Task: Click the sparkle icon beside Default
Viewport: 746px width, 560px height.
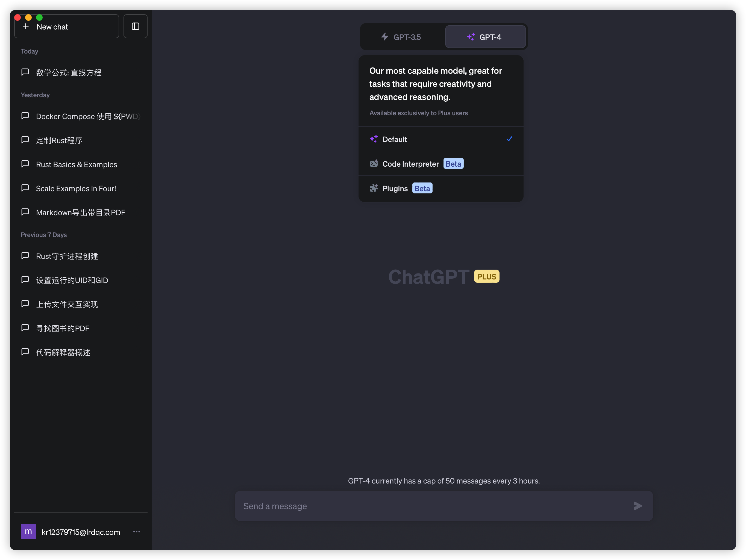Action: 374,139
